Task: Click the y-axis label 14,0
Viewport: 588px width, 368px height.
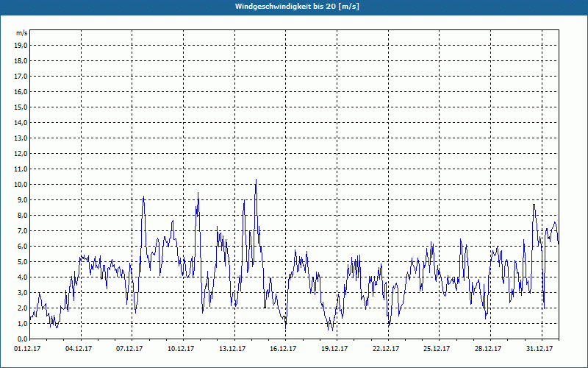Action: pos(21,122)
